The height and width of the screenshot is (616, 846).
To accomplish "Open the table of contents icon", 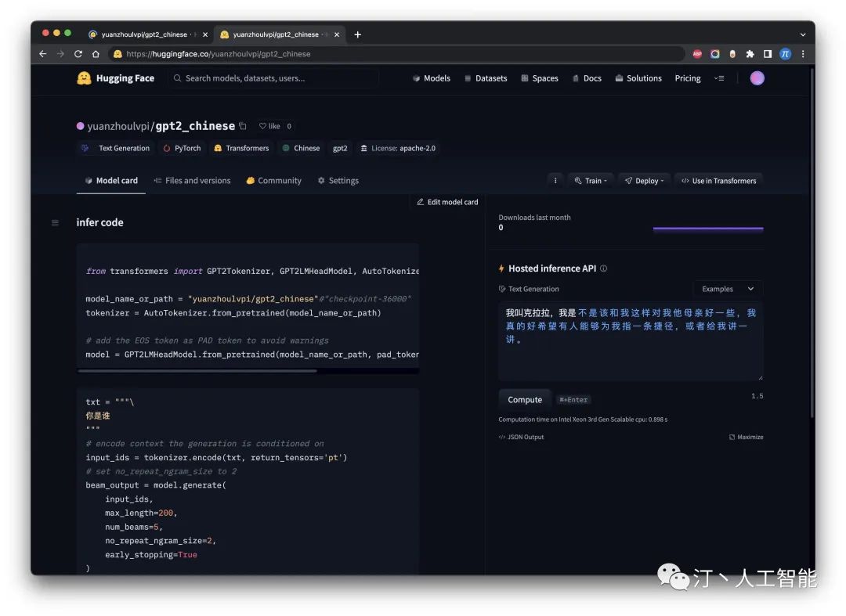I will tap(55, 222).
